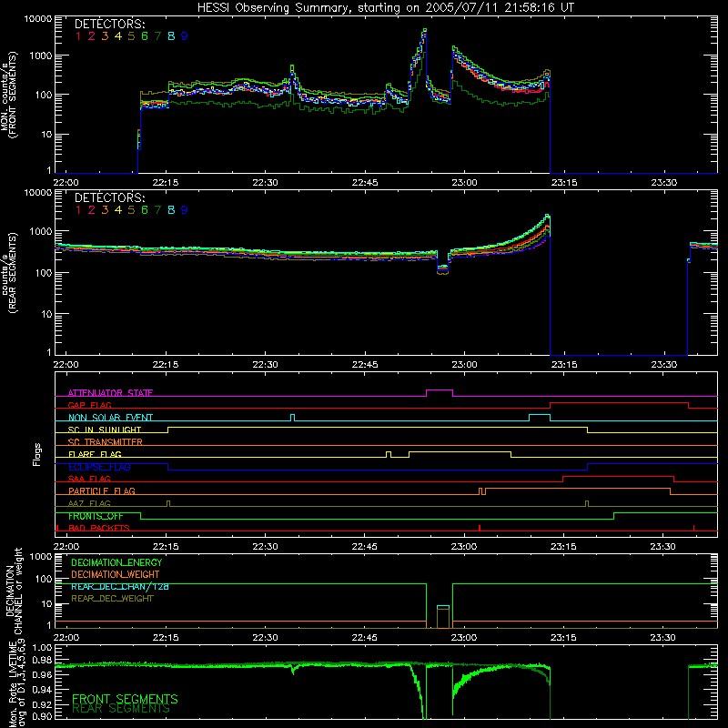
Task: Select the PARTICLE_FLAG label
Action: click(102, 491)
